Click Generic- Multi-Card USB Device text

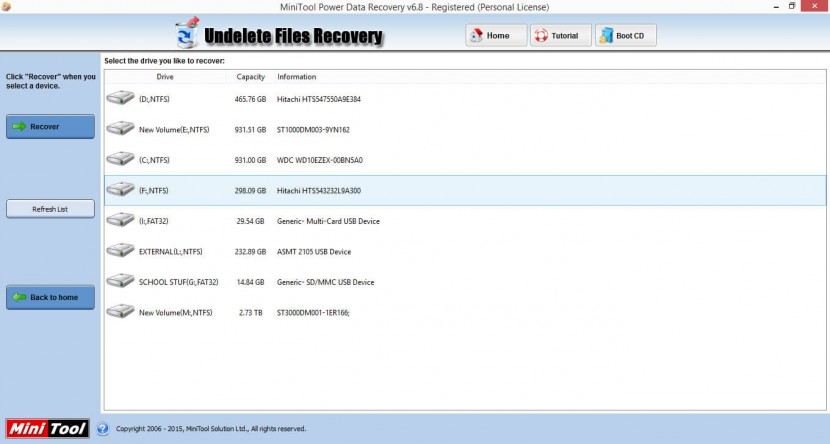tap(328, 221)
